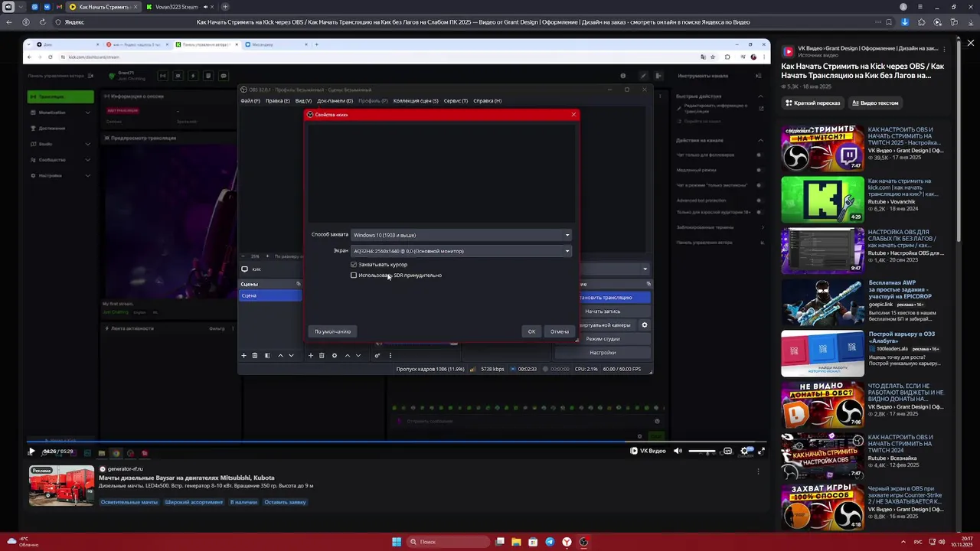The image size is (980, 551).
Task: Toggle subtitles in the video player
Action: pyautogui.click(x=727, y=451)
